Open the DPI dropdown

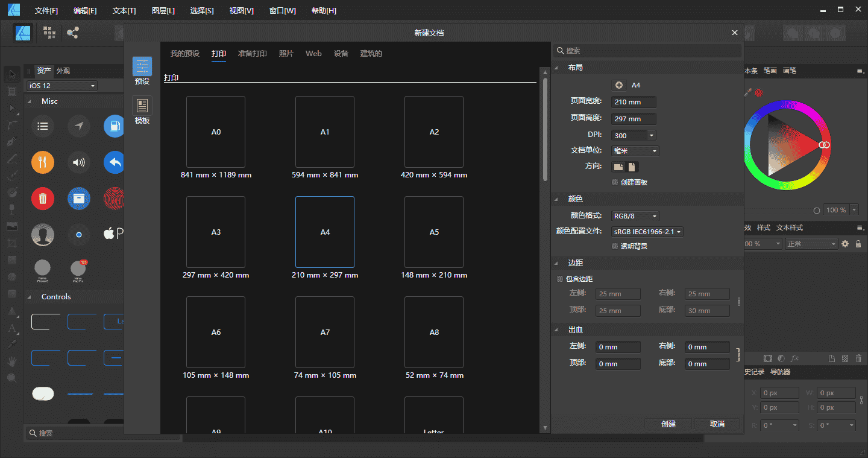(651, 136)
